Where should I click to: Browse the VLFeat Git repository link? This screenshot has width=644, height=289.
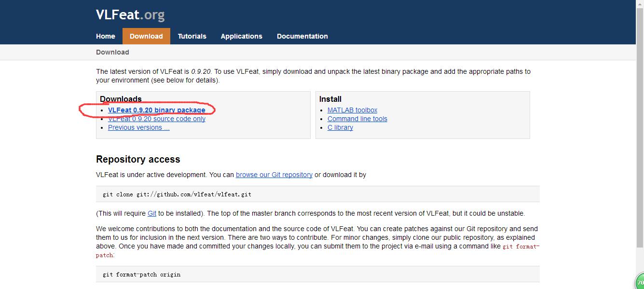(x=274, y=175)
